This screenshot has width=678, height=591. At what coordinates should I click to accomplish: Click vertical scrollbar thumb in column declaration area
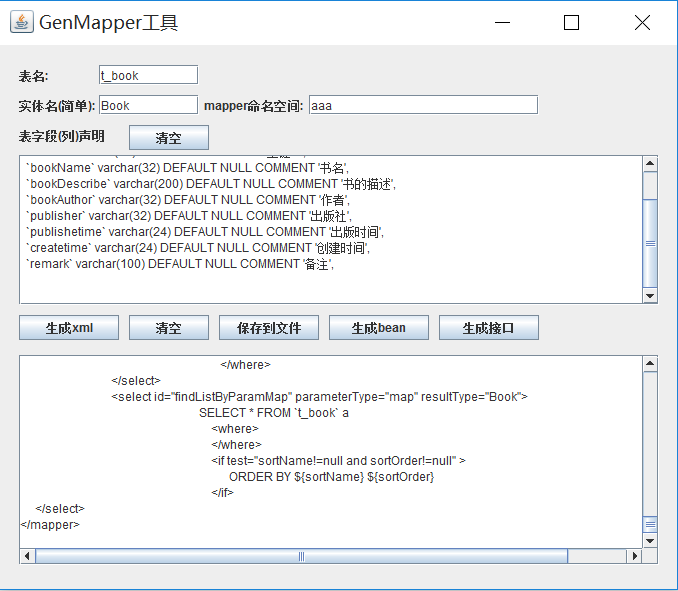(650, 242)
